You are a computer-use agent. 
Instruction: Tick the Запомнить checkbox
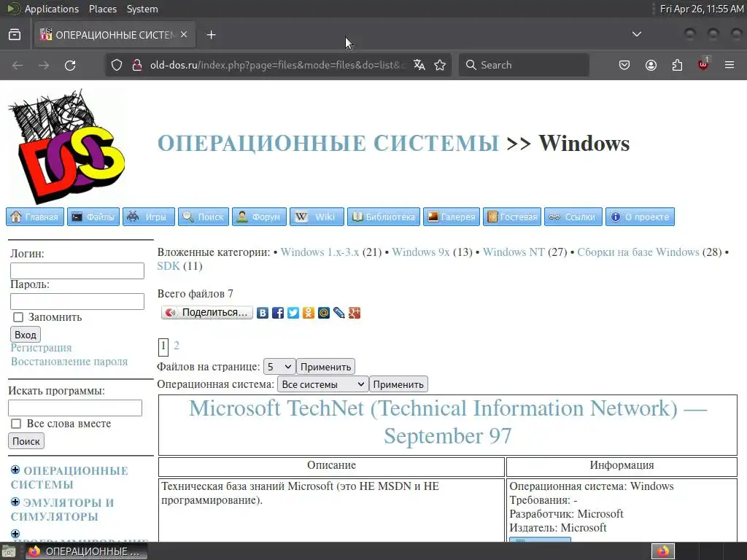pos(18,317)
